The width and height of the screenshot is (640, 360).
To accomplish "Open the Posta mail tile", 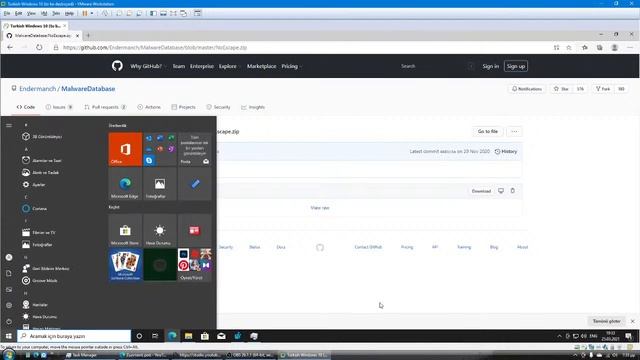I will 195,149.
